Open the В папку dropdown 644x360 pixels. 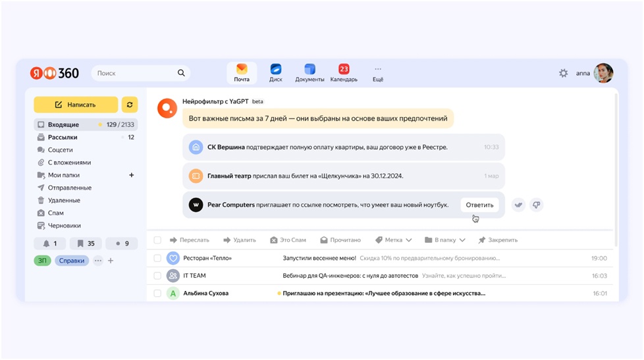coord(445,240)
